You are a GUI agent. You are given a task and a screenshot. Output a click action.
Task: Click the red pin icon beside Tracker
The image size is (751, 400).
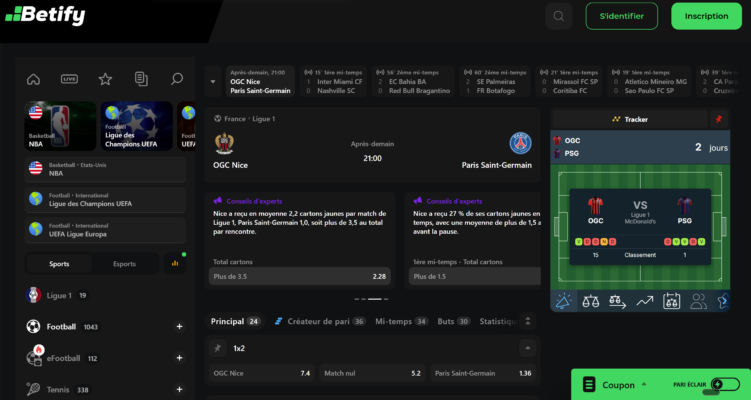[x=718, y=119]
